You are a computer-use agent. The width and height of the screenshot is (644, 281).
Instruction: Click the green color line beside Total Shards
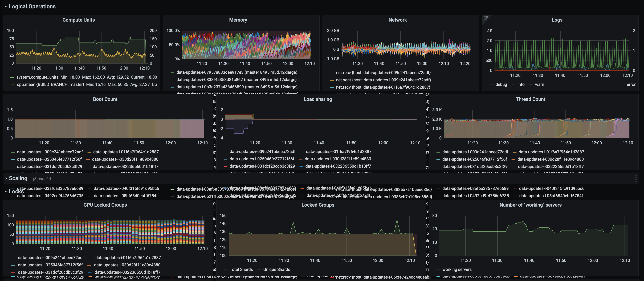point(226,270)
